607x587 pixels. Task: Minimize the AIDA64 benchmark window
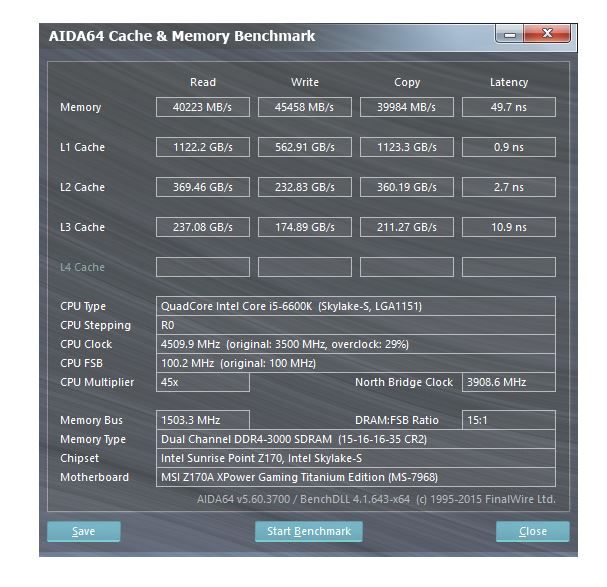tap(510, 34)
